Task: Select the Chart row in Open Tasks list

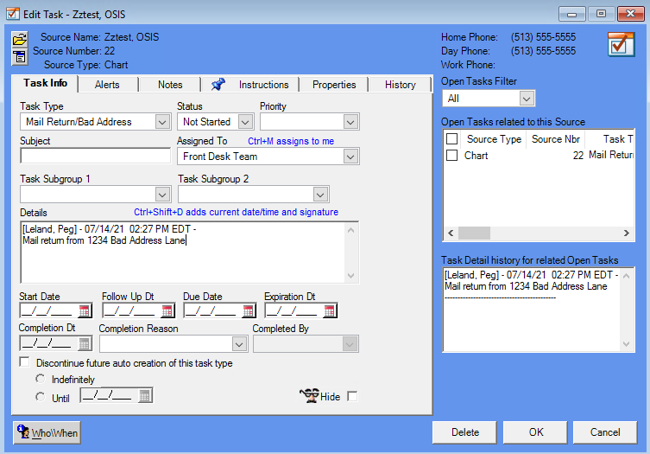Action: point(539,155)
